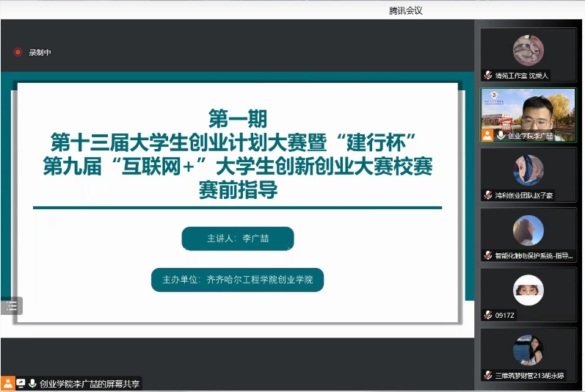
Task: Open the slide list menu icon
Action: tap(11, 306)
